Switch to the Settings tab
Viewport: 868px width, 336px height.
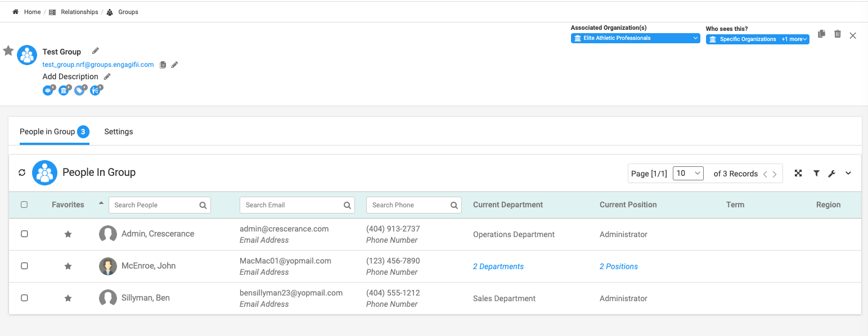[119, 131]
